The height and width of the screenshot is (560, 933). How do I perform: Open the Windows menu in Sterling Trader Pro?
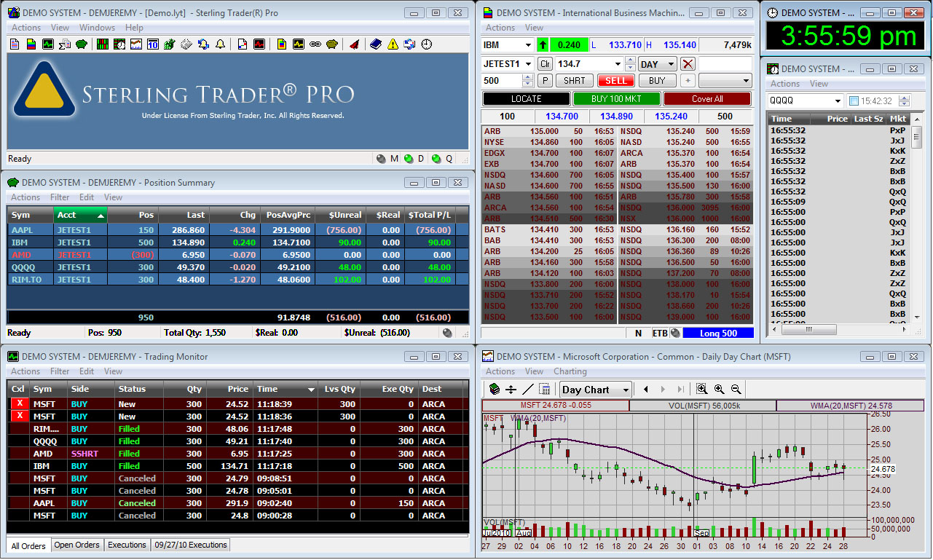click(97, 28)
